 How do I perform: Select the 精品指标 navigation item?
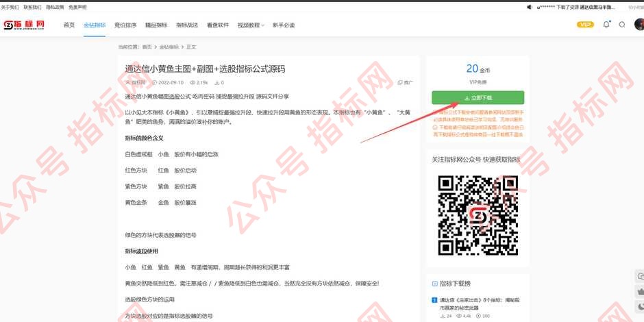[156, 25]
